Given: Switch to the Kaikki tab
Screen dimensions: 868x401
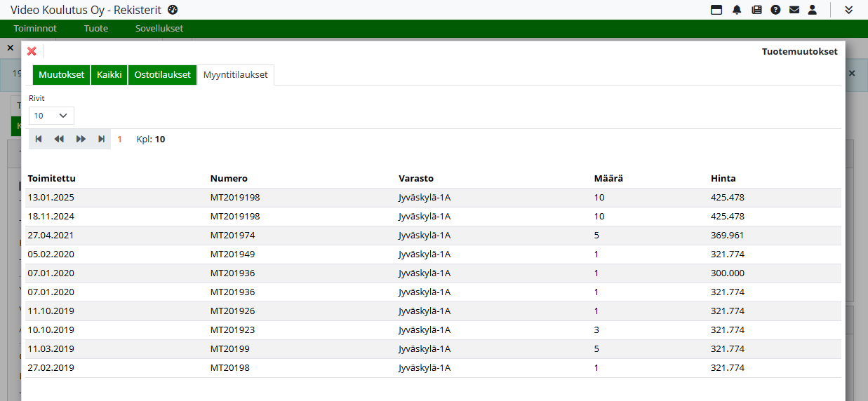Looking at the screenshot, I should point(109,75).
